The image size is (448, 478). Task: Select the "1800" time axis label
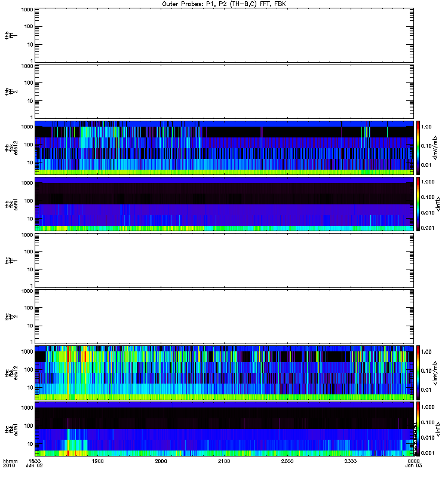coord(35,461)
